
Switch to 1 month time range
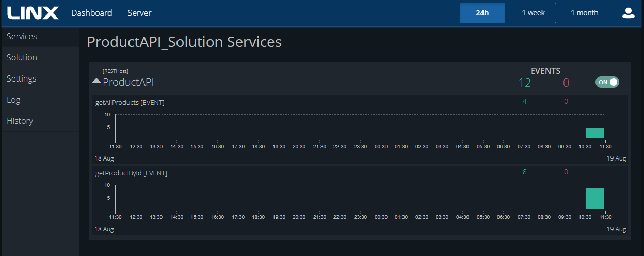(584, 13)
